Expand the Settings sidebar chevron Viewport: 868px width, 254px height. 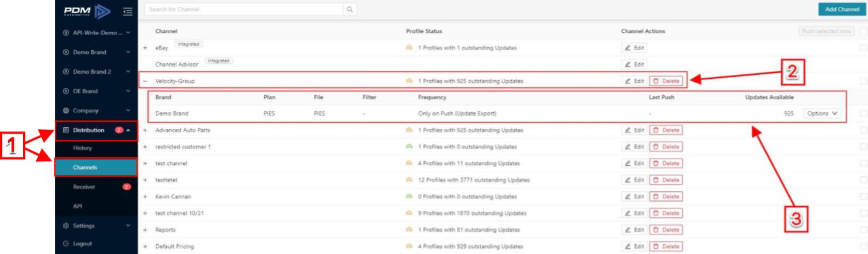click(128, 226)
